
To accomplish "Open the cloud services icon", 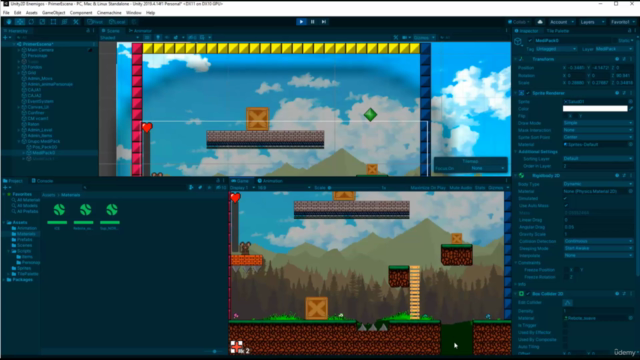I will click(x=540, y=22).
